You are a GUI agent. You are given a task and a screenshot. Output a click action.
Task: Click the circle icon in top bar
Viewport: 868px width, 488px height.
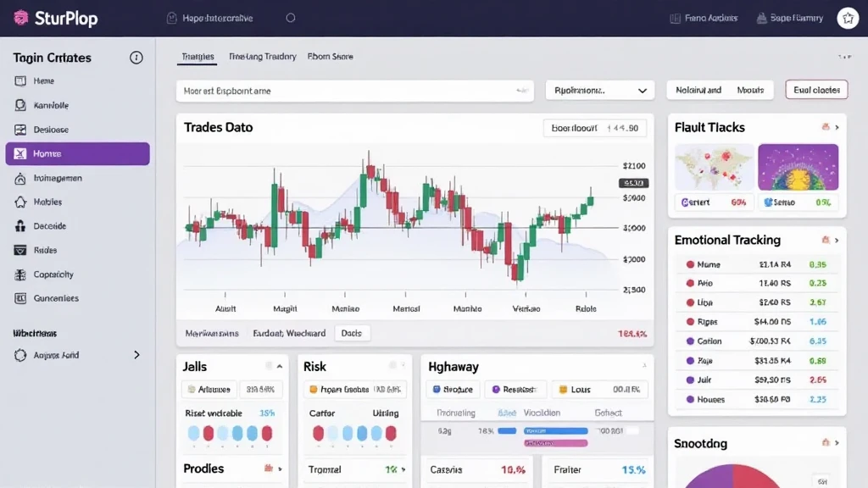(291, 18)
